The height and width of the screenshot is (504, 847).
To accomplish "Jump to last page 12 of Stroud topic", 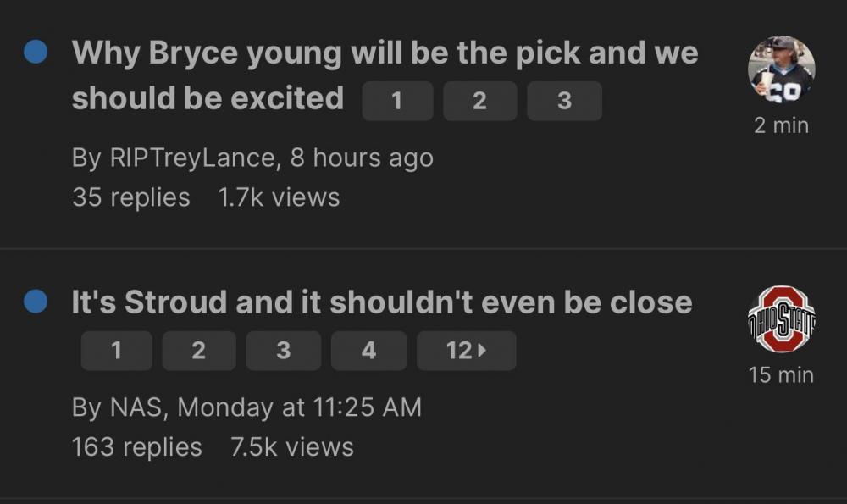I will tap(466, 351).
